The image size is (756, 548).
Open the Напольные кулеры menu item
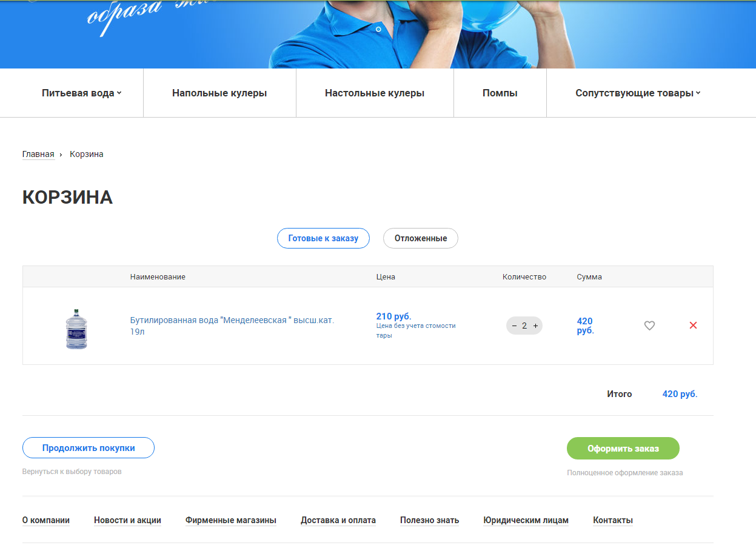click(x=219, y=93)
